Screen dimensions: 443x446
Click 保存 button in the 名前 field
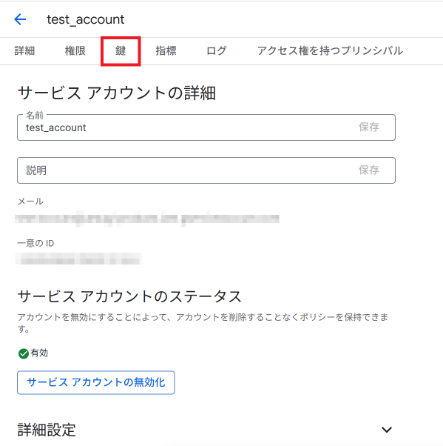pos(369,127)
